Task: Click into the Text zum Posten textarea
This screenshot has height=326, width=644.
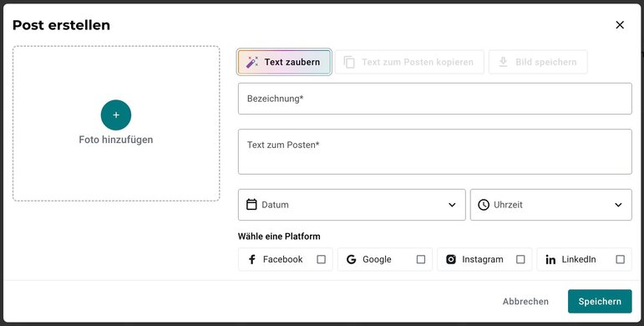Action: click(434, 151)
